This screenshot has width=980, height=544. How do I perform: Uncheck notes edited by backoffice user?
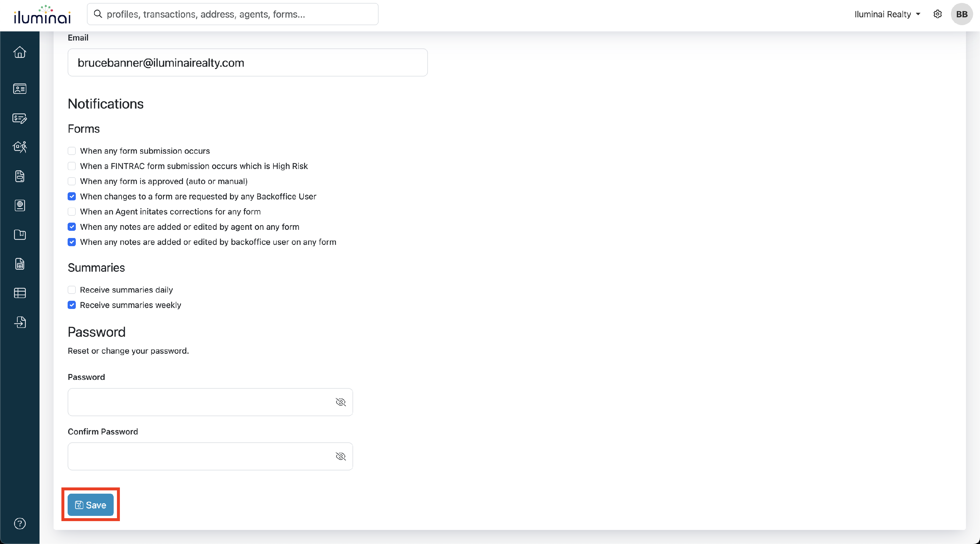(72, 242)
